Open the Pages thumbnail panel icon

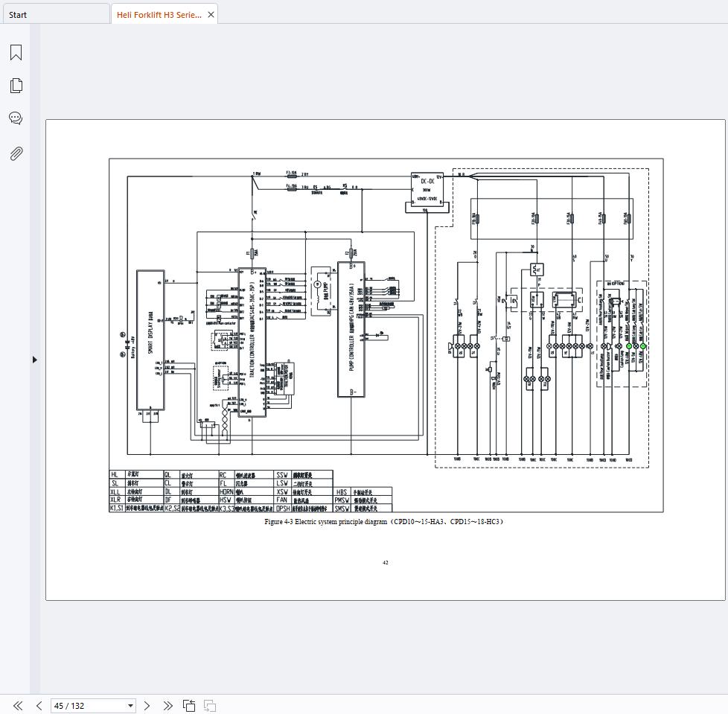pos(16,86)
